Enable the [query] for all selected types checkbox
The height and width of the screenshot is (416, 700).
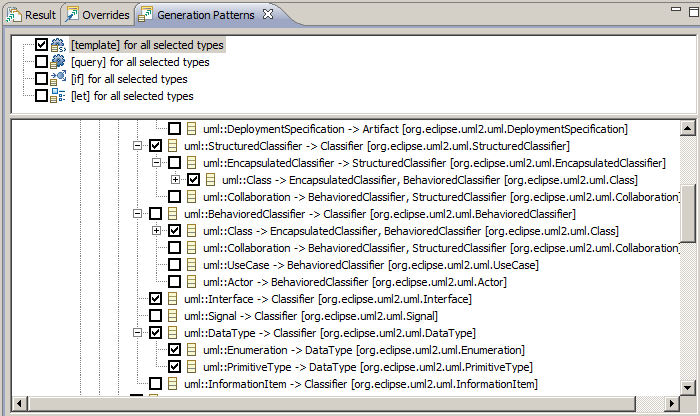41,62
